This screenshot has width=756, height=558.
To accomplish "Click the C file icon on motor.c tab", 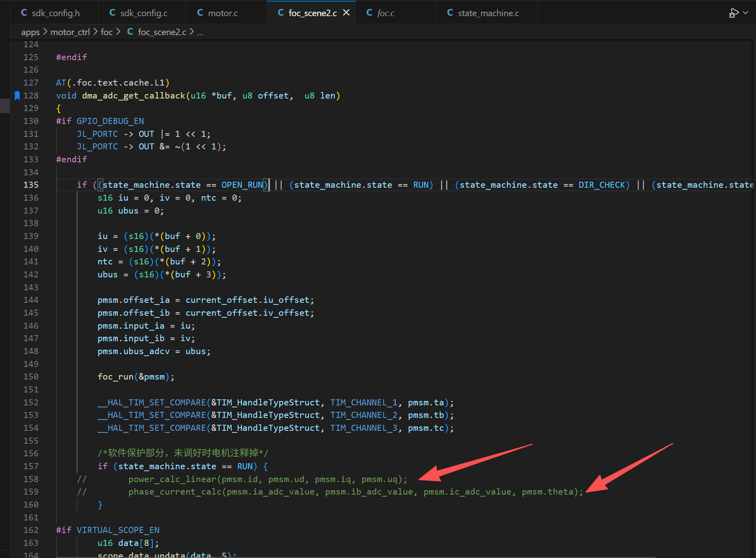I will click(200, 13).
